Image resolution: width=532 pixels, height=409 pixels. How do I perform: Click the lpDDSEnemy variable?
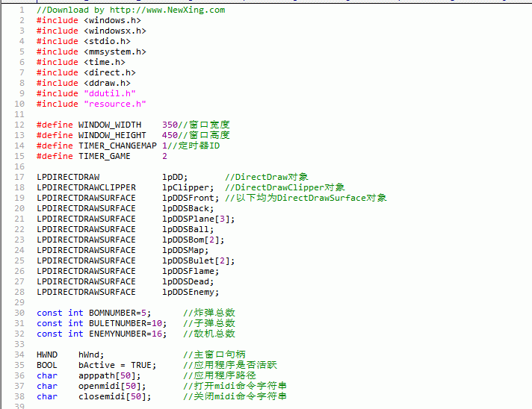point(191,293)
